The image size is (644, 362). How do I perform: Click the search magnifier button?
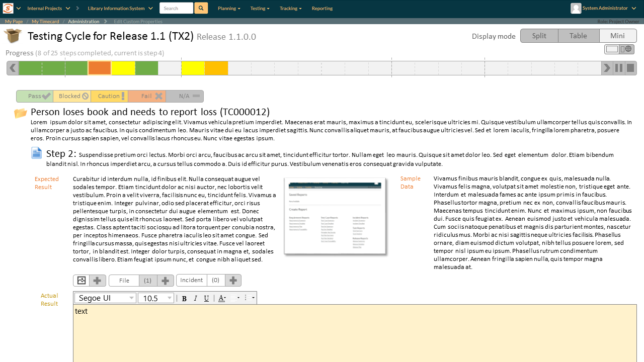(201, 8)
